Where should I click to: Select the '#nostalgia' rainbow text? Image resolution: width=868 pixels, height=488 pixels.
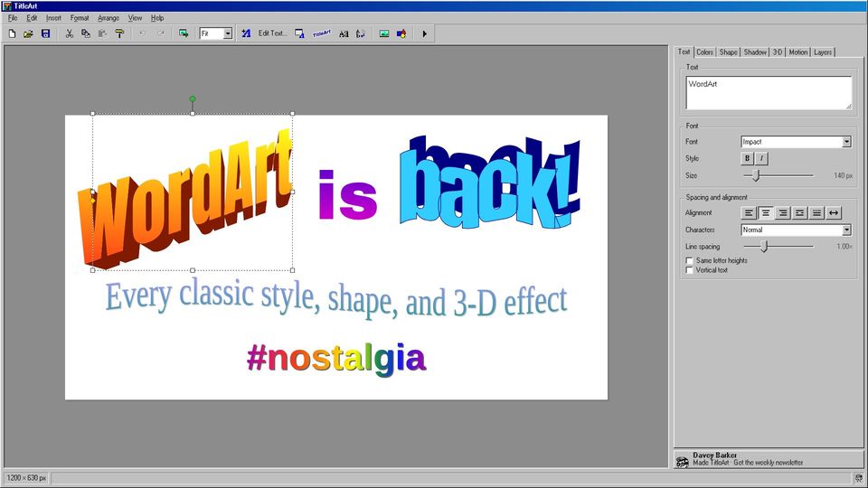[336, 359]
